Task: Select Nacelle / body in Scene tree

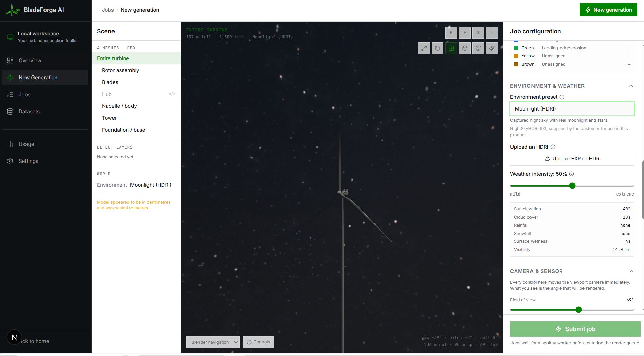Action: pyautogui.click(x=136, y=106)
